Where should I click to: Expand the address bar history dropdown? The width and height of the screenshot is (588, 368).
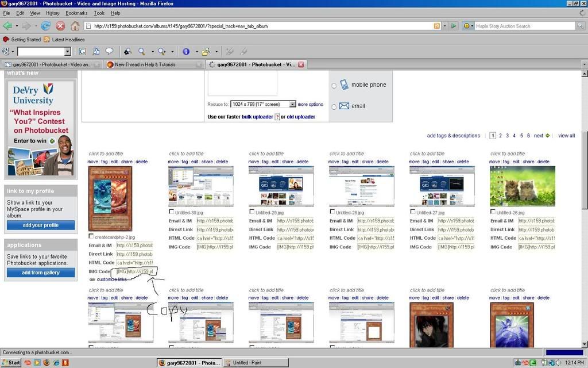[446, 26]
